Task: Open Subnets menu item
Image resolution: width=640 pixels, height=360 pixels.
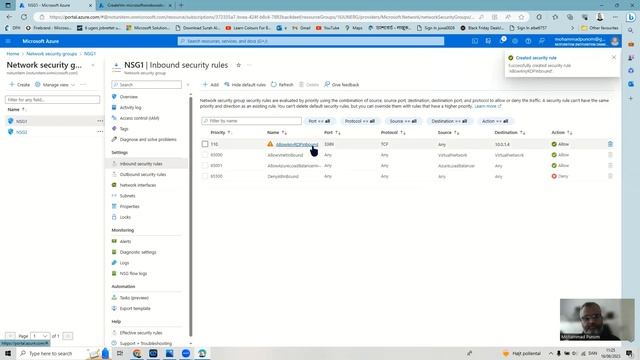Action: pyautogui.click(x=127, y=196)
